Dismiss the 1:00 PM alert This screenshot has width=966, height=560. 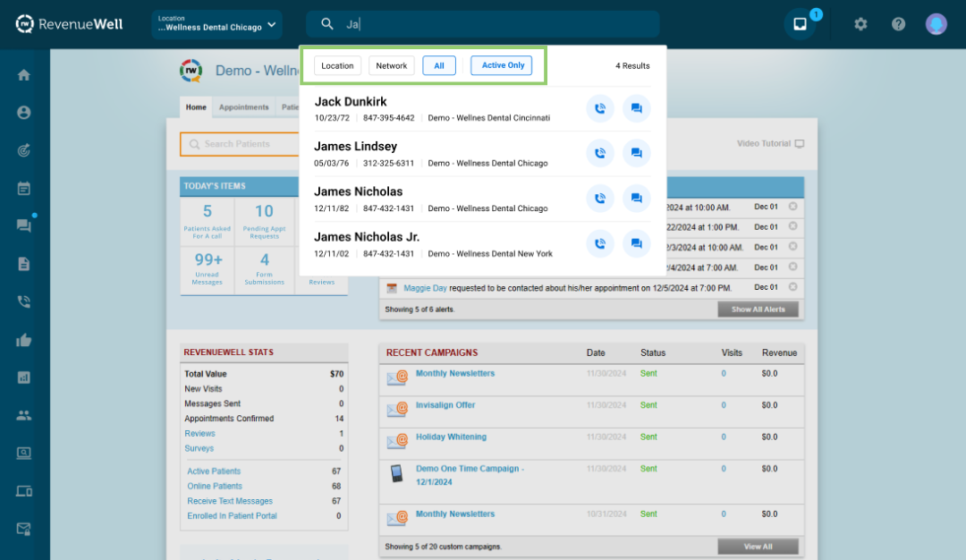(792, 226)
